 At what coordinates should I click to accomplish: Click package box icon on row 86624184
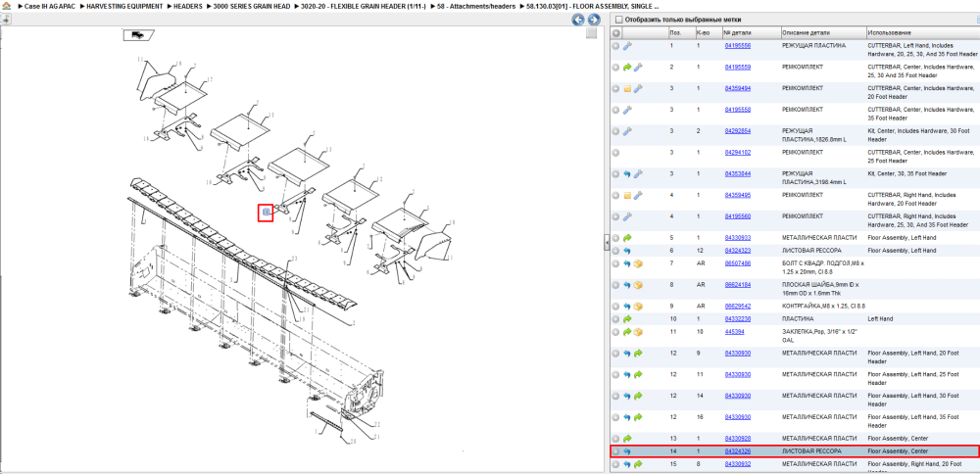tap(638, 285)
